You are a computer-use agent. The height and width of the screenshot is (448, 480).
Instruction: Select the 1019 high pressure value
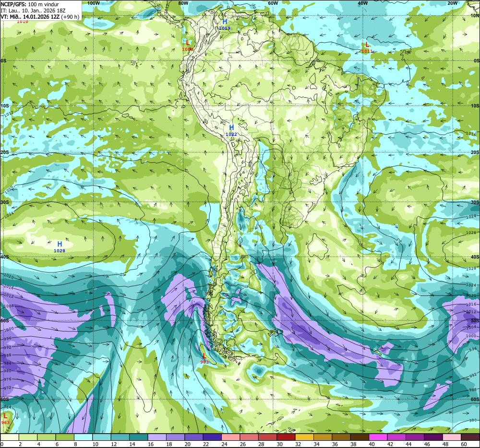(x=224, y=28)
